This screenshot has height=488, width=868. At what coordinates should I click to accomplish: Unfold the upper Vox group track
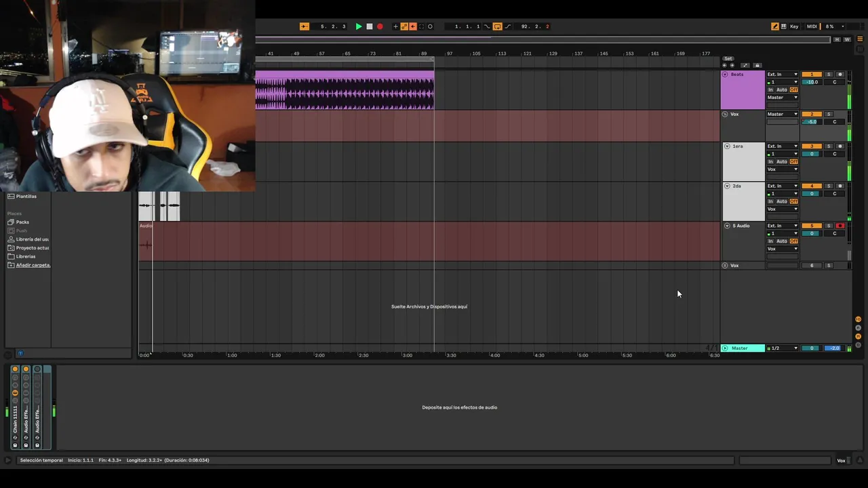(x=725, y=114)
